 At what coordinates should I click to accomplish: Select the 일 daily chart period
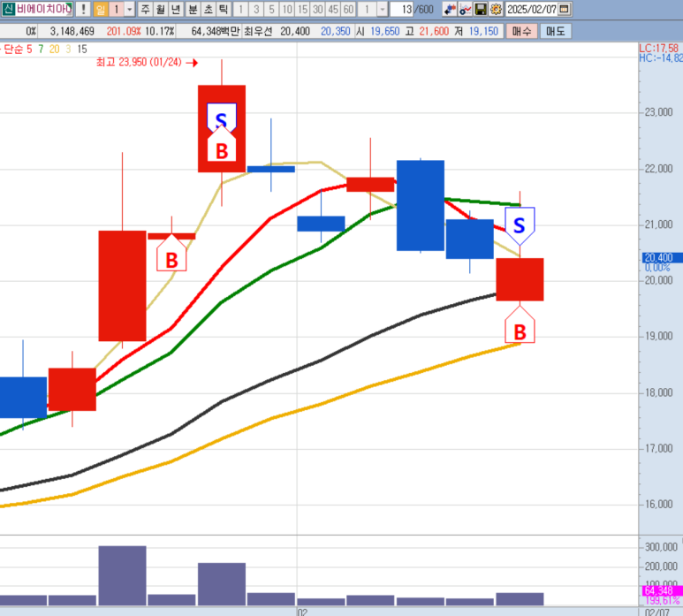coord(101,9)
